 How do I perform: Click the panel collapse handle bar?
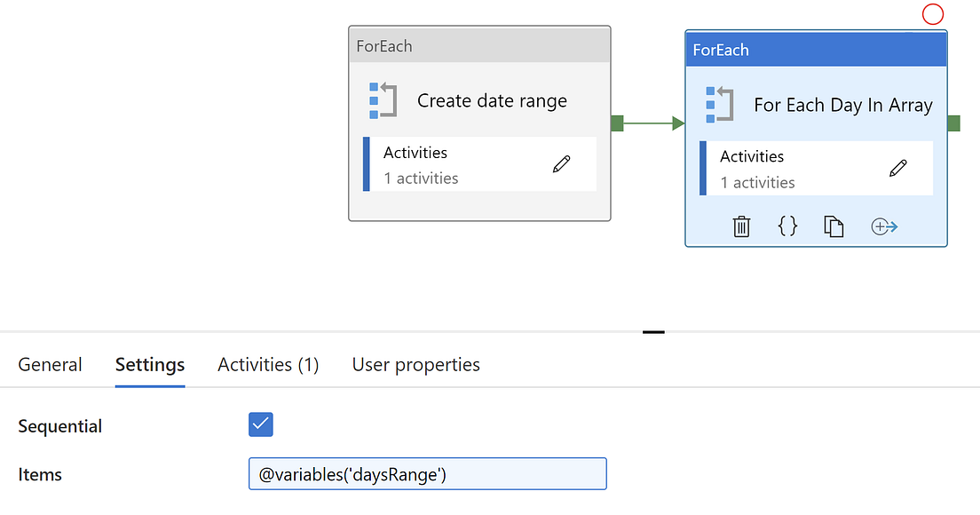click(x=653, y=332)
